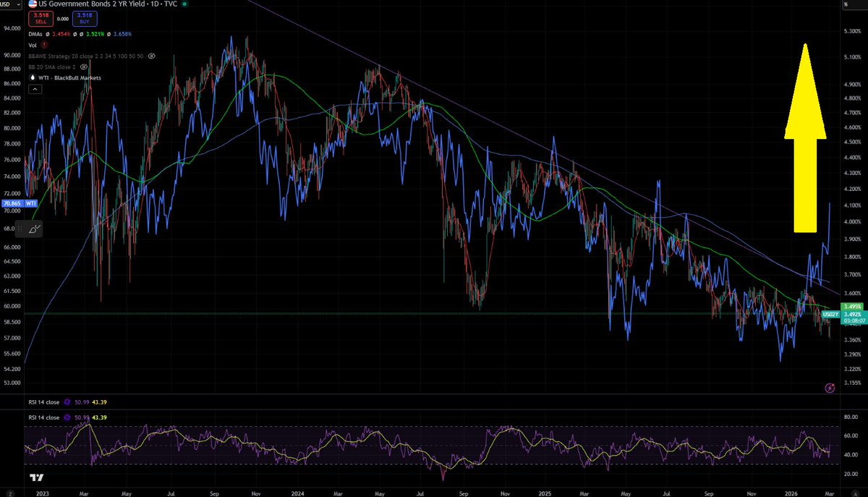Click the BUY 3.518 button
Screen dimensions: 868x497
click(85, 19)
